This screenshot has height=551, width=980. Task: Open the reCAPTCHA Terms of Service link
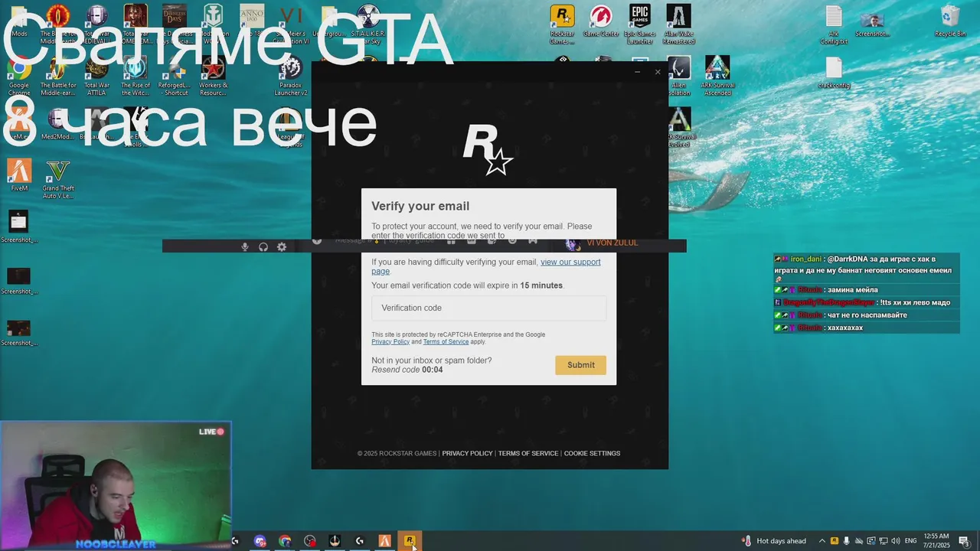pyautogui.click(x=446, y=342)
